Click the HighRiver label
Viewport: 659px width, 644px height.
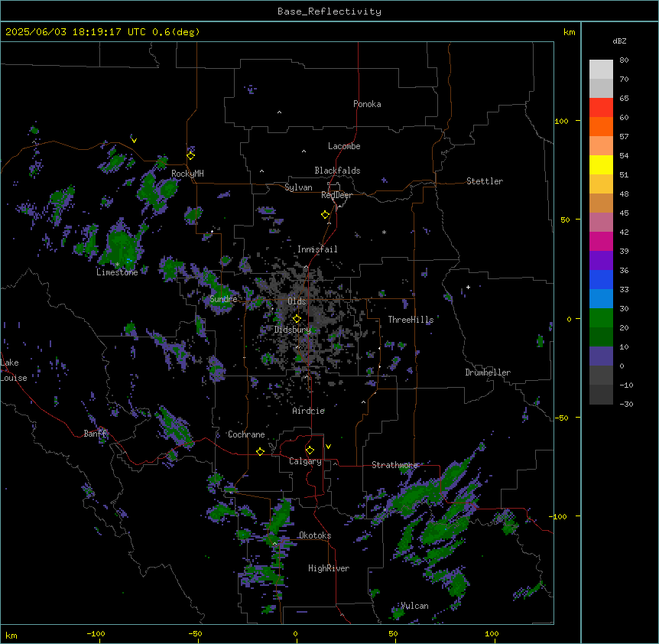329,568
